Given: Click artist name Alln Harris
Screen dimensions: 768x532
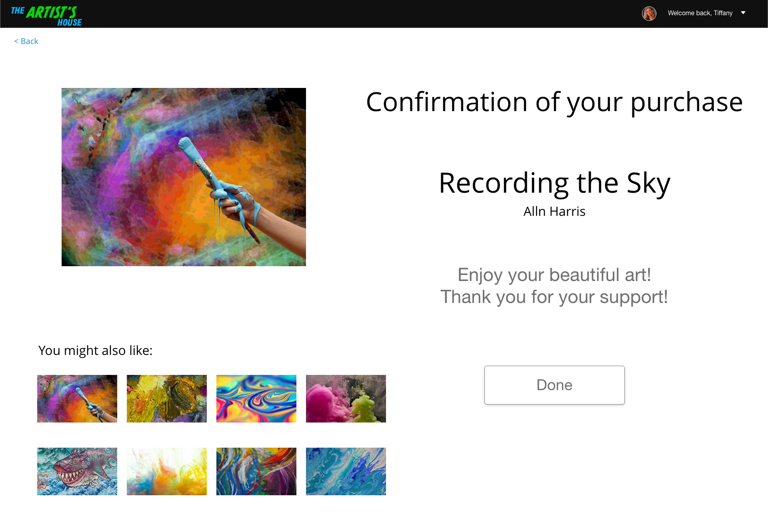Looking at the screenshot, I should 554,211.
